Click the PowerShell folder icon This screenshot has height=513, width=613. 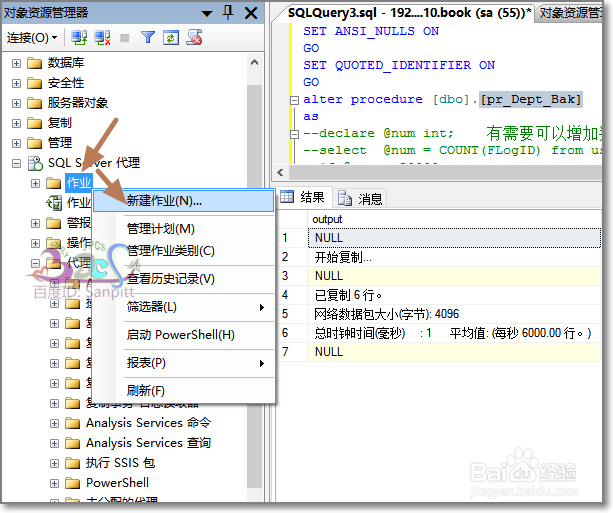pyautogui.click(x=72, y=483)
